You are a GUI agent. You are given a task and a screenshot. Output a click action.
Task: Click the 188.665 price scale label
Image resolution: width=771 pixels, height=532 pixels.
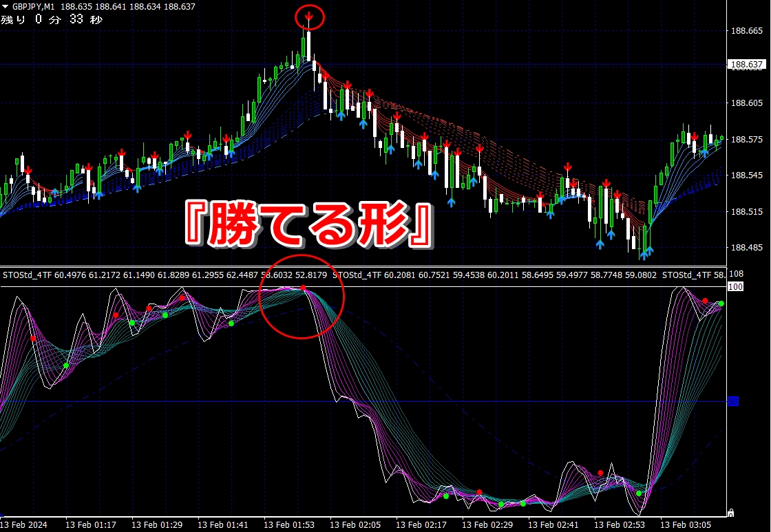click(x=746, y=31)
